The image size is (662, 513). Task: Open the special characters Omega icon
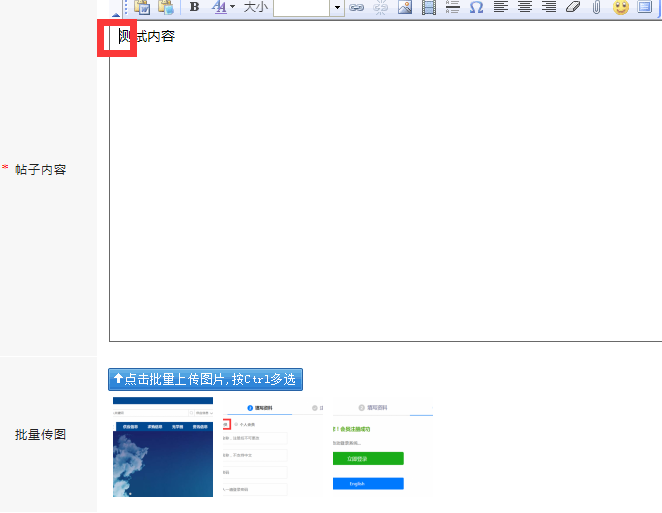pos(476,7)
